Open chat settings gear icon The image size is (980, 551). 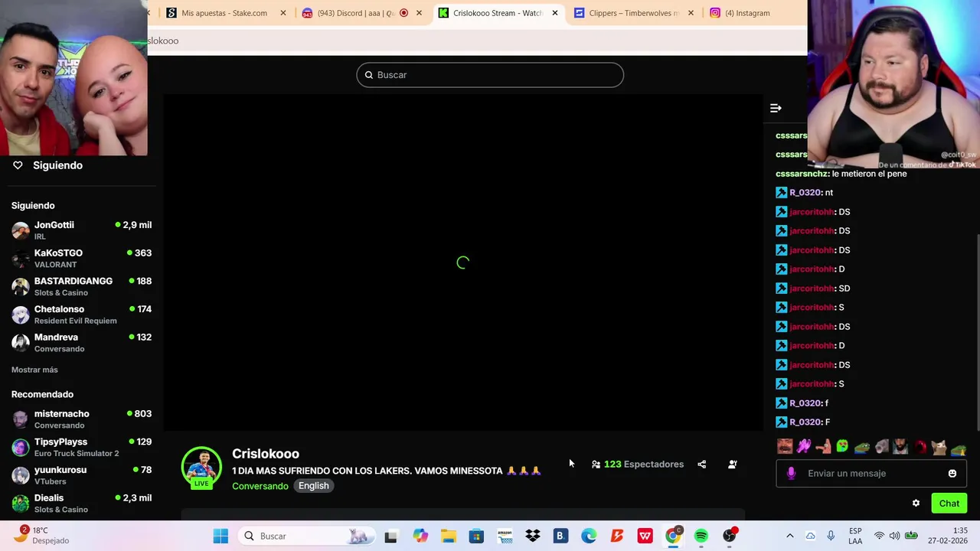pos(916,504)
